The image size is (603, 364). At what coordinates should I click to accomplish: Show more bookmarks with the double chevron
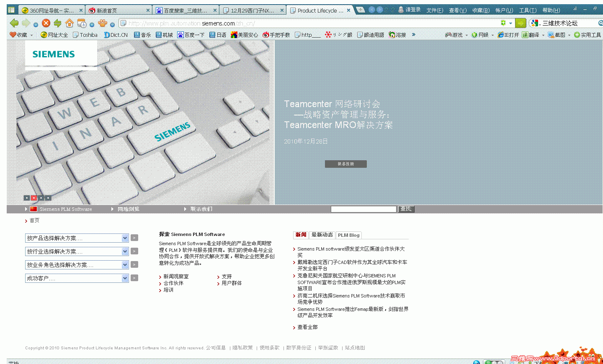pyautogui.click(x=414, y=35)
